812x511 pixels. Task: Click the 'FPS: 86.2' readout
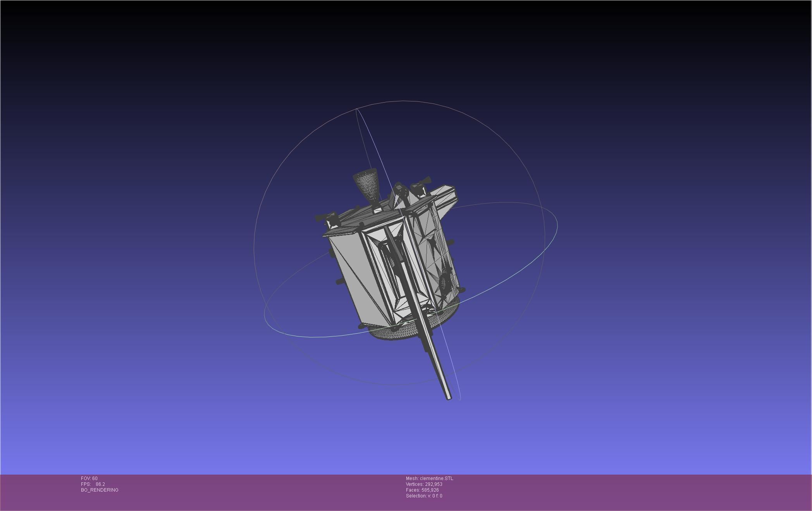93,484
